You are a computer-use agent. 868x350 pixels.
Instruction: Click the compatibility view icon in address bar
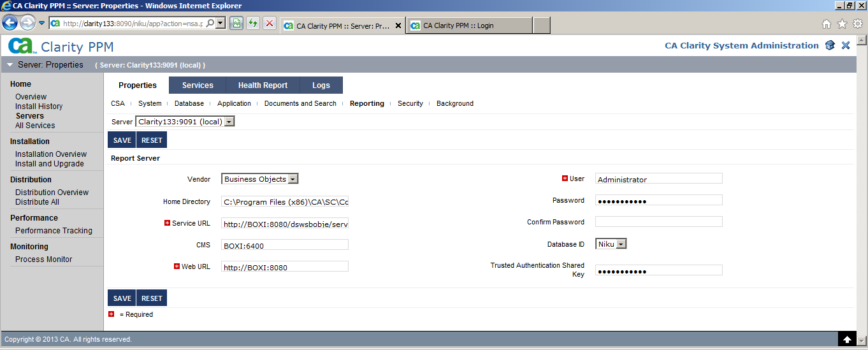click(236, 24)
